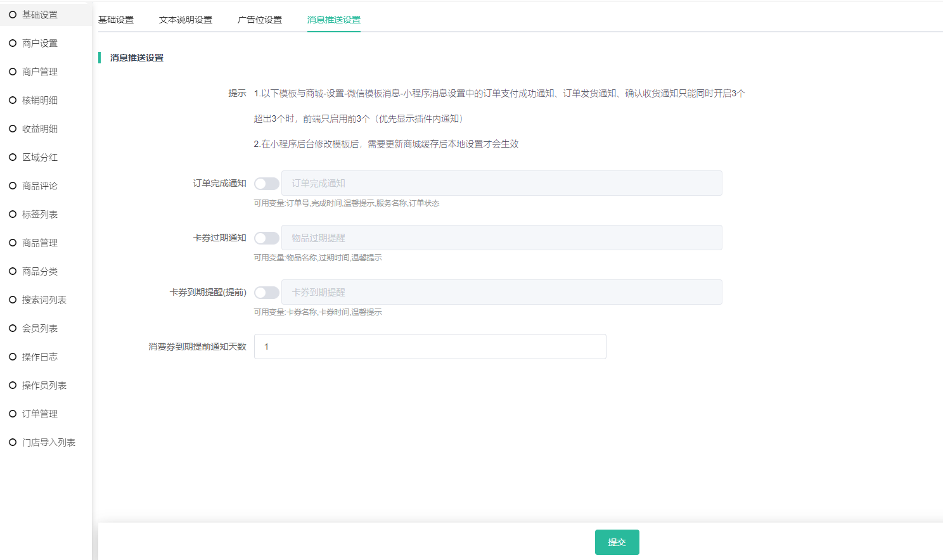
Task: Click the green 提交 button
Action: pos(617,542)
